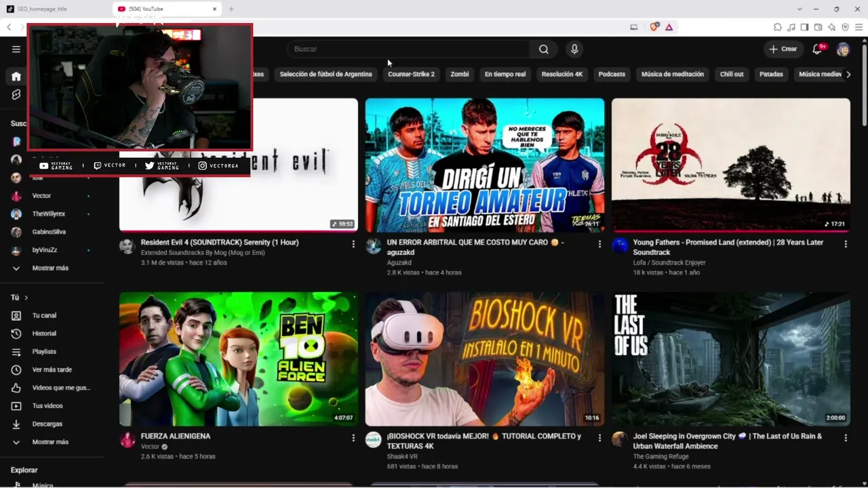
Task: Open options menu for FUERZA ALIENIGENA video
Action: pos(353,438)
